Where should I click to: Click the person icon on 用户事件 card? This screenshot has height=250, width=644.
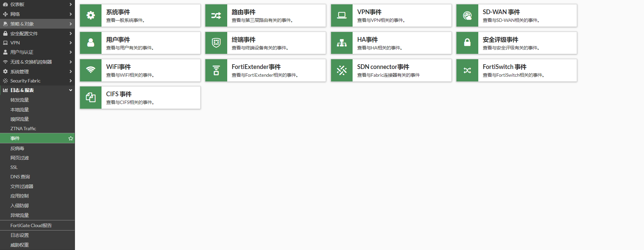point(91,43)
